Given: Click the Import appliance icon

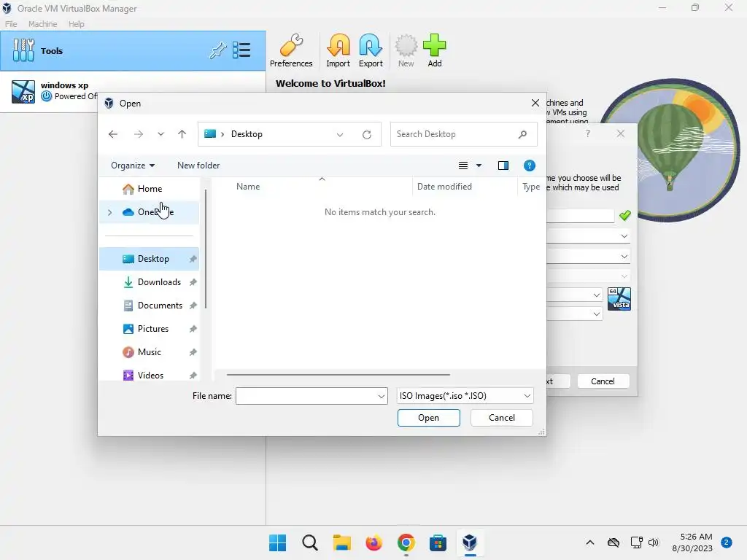Looking at the screenshot, I should coord(338,50).
